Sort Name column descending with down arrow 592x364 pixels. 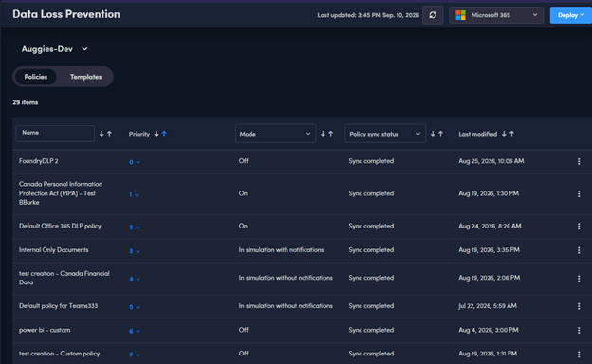pos(102,134)
